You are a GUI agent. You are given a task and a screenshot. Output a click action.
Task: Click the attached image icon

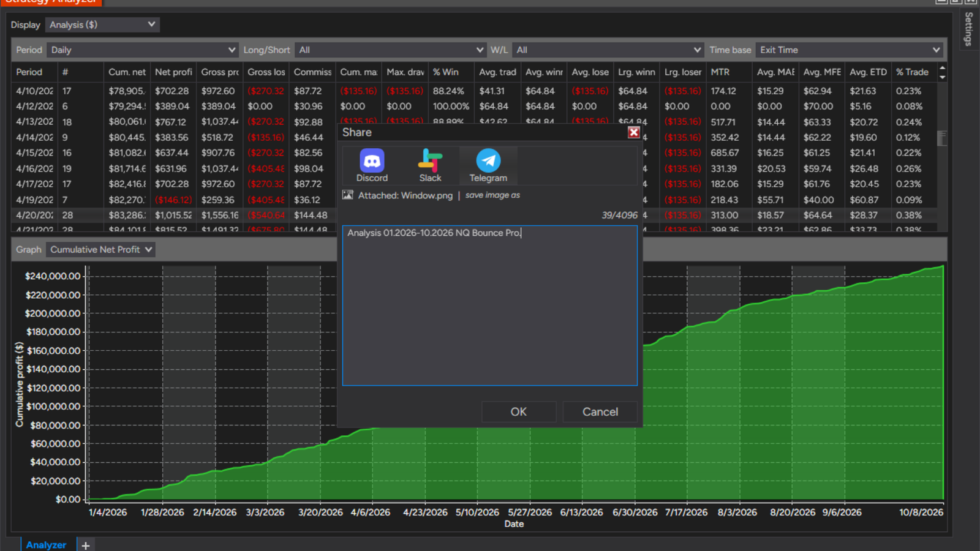point(348,195)
